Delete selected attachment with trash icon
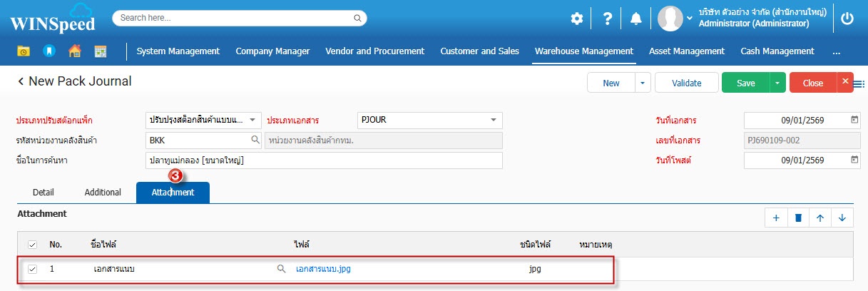The image size is (868, 291). coord(799,218)
